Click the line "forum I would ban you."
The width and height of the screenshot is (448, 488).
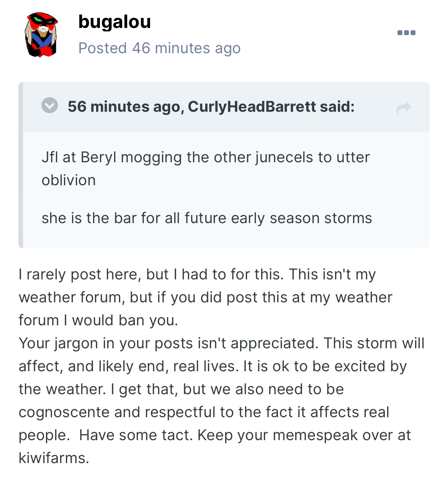coord(98,320)
